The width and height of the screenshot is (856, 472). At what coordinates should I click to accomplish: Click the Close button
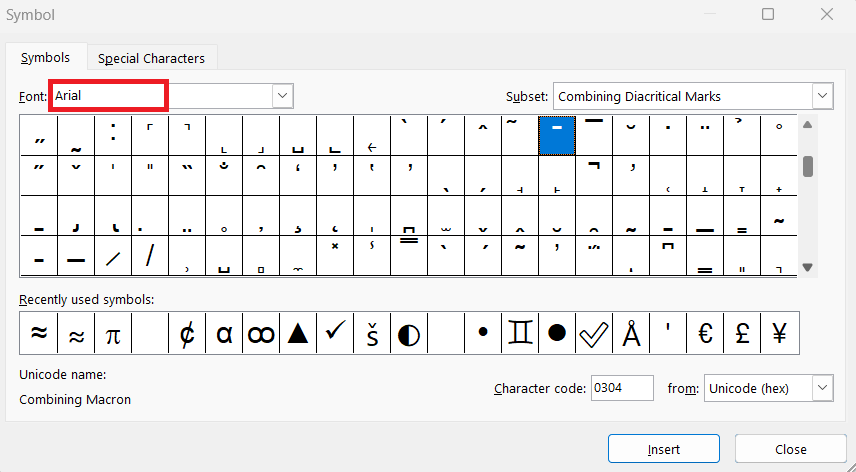790,449
